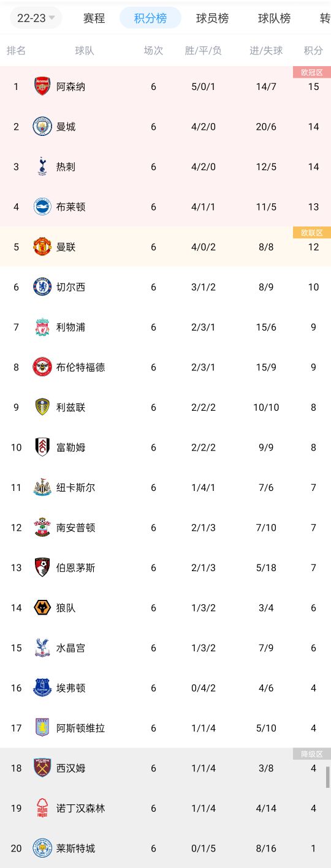Image resolution: width=331 pixels, height=868 pixels.
Task: Open the 布伦特福德 team name link
Action: tap(81, 367)
